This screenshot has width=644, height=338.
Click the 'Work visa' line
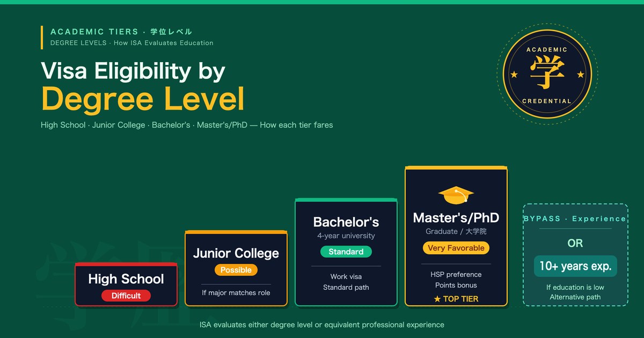pyautogui.click(x=346, y=276)
